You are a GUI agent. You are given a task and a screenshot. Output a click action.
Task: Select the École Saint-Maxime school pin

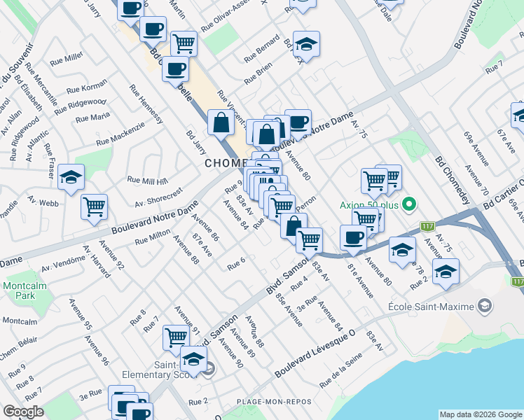pyautogui.click(x=484, y=307)
